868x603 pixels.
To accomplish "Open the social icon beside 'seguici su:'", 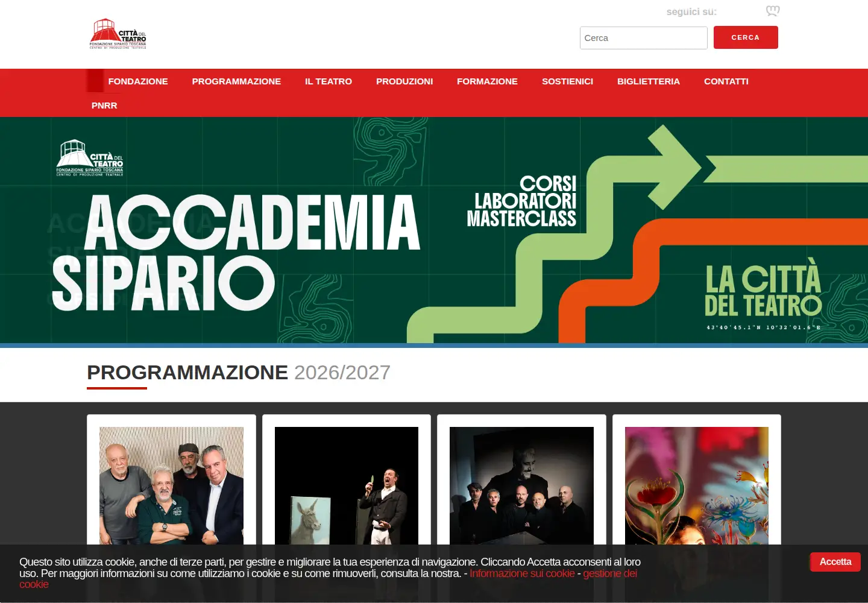I will [773, 11].
